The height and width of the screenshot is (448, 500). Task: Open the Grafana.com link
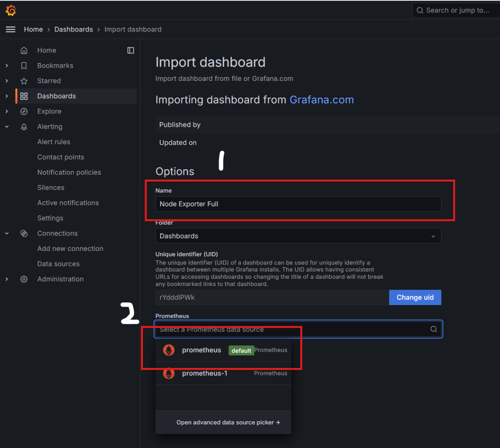(x=322, y=100)
